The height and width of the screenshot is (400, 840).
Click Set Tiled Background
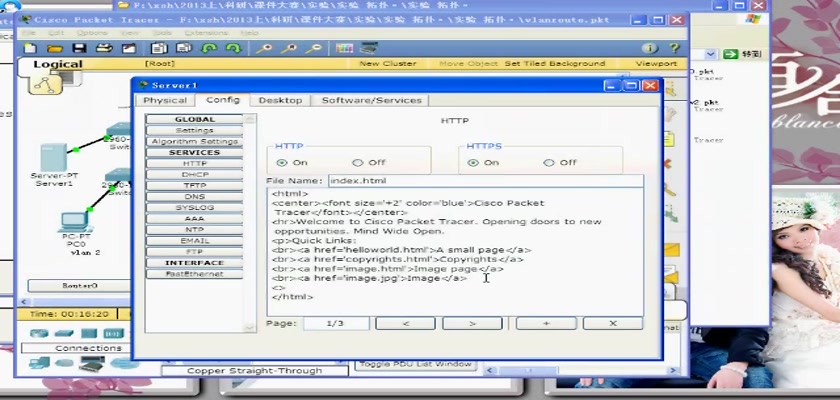554,64
